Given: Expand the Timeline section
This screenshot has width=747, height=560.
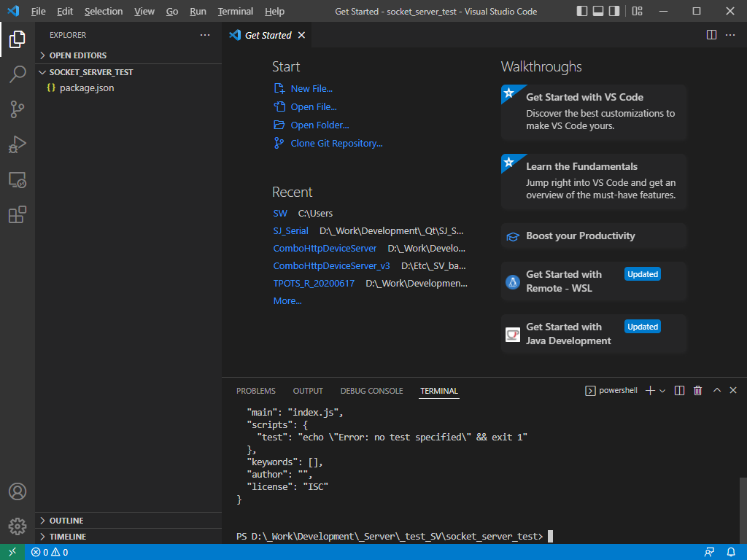Looking at the screenshot, I should pos(128,536).
